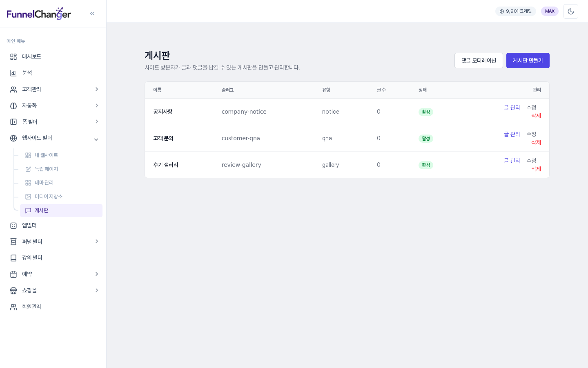Expand the 자동화 submenu chevron
Screen dimensions: 588x368
pos(97,105)
